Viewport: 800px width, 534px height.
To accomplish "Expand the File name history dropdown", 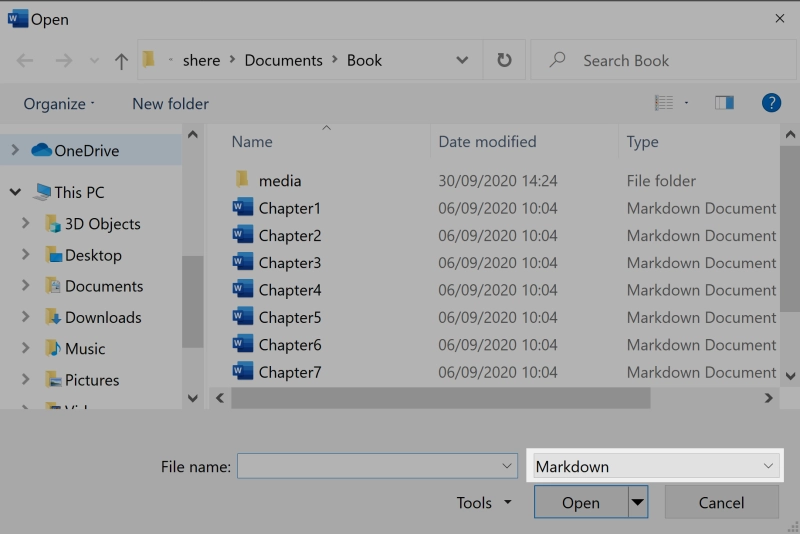I will tap(507, 466).
